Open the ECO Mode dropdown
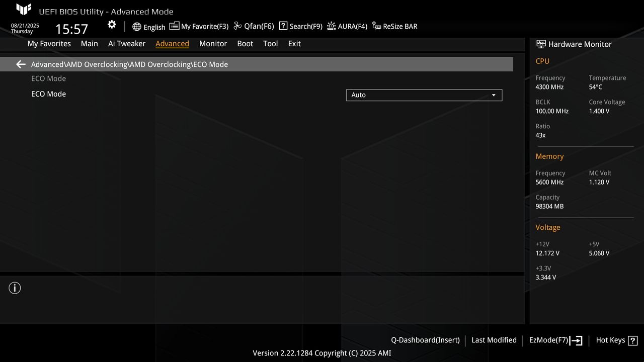The width and height of the screenshot is (644, 362). pyautogui.click(x=424, y=95)
